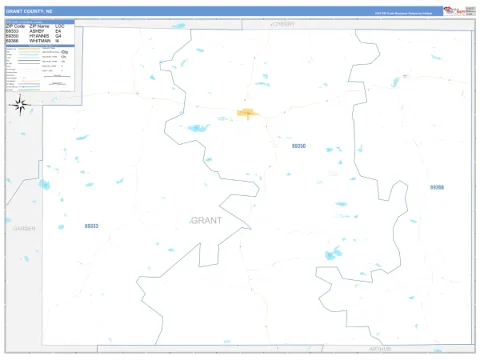
Task: Click the orange line sample in legend
Action: point(29,49)
